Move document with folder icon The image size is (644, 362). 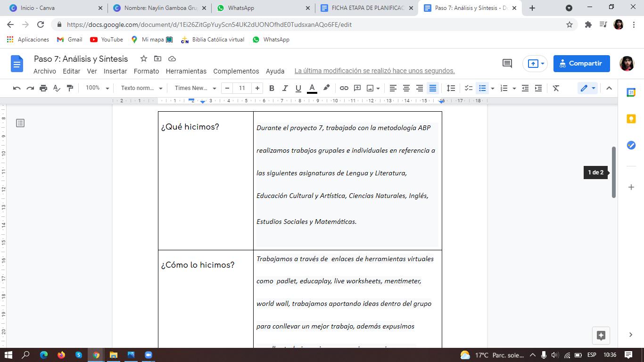[x=158, y=59]
